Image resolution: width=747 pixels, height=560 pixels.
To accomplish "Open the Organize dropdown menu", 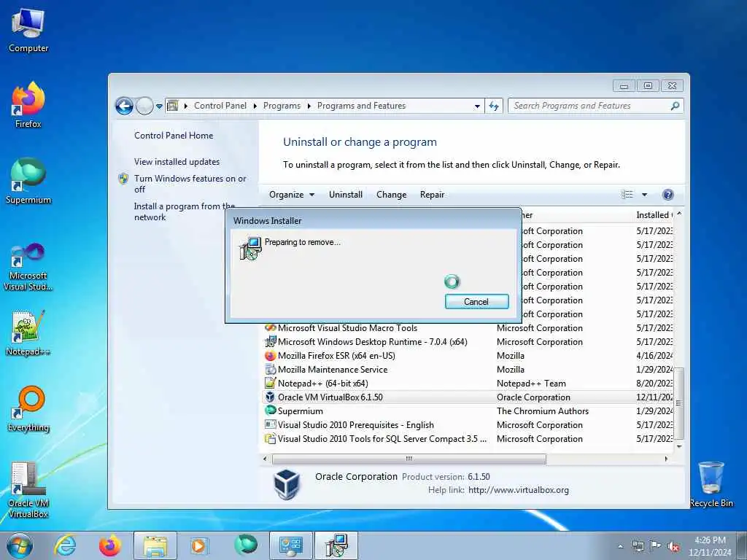I will [292, 194].
